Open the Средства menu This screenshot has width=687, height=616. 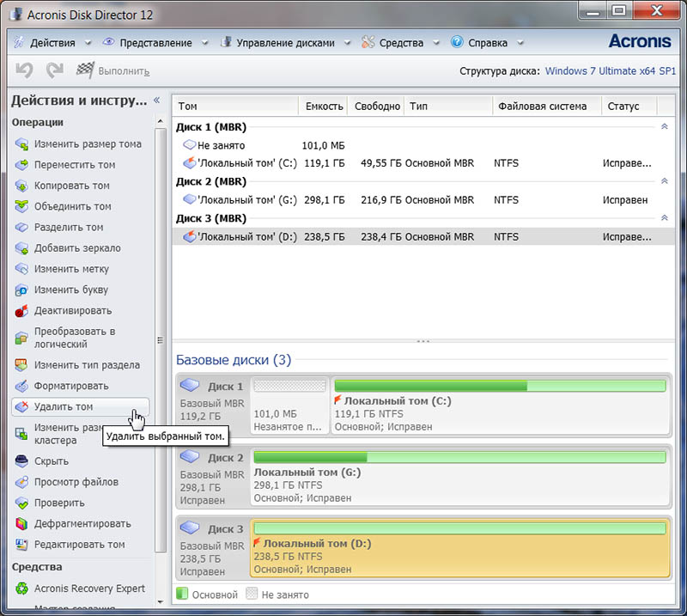click(401, 43)
